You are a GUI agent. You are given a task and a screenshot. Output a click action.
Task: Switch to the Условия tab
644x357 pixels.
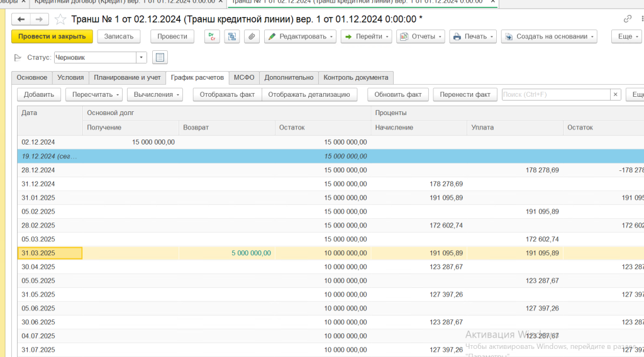tap(70, 77)
